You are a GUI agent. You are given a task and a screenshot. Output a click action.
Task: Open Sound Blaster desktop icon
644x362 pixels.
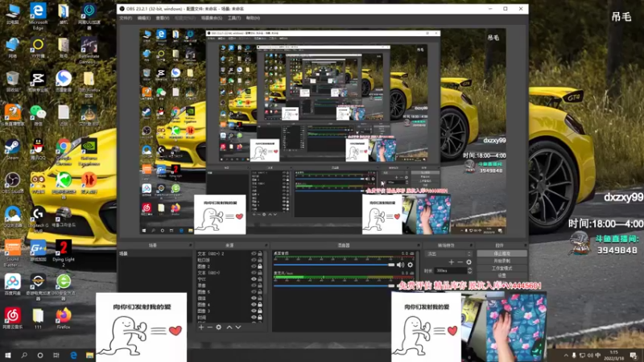(12, 253)
